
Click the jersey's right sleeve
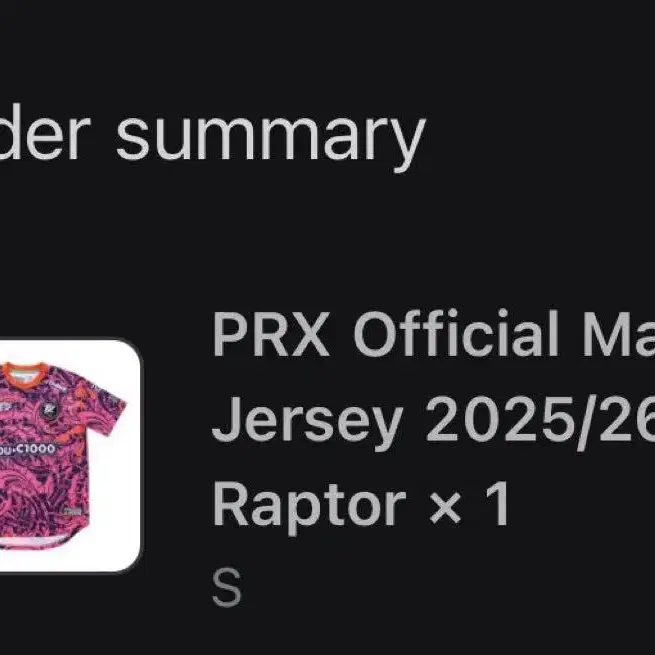pos(108,405)
